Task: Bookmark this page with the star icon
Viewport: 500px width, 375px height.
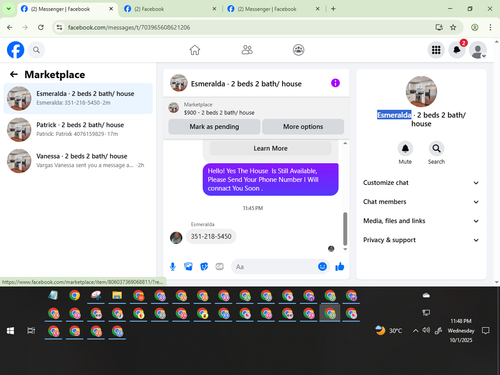Action: [x=453, y=27]
